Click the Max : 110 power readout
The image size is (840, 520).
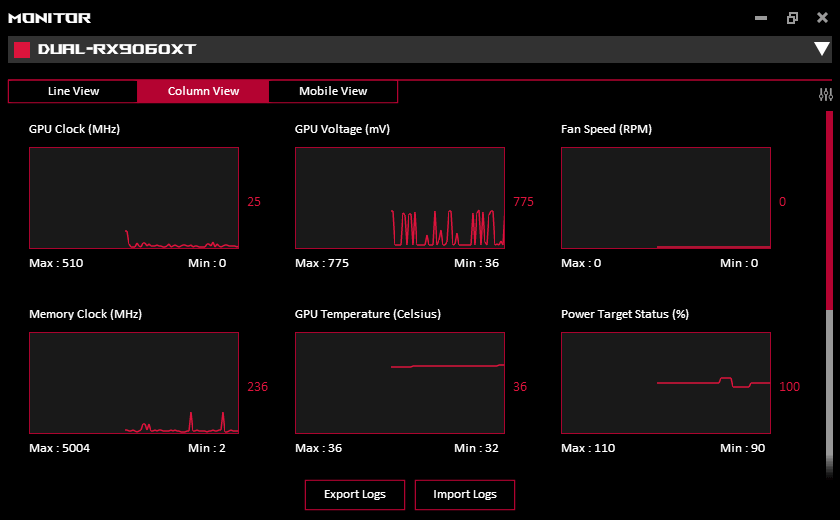pyautogui.click(x=588, y=448)
